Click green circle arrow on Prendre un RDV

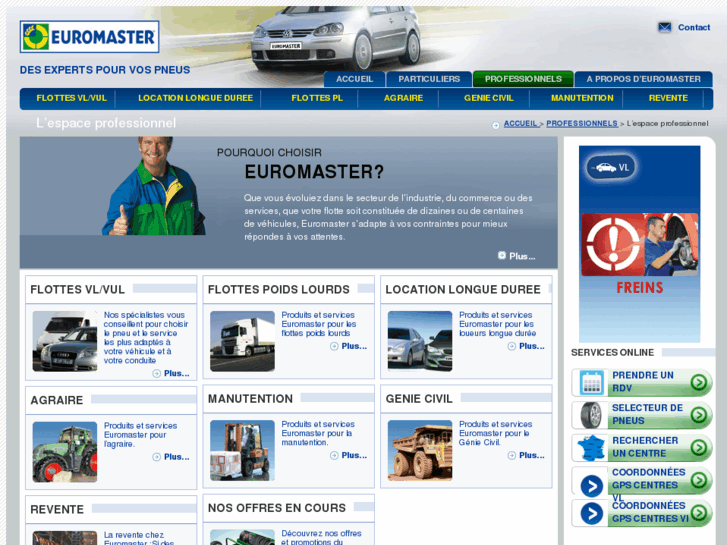699,382
